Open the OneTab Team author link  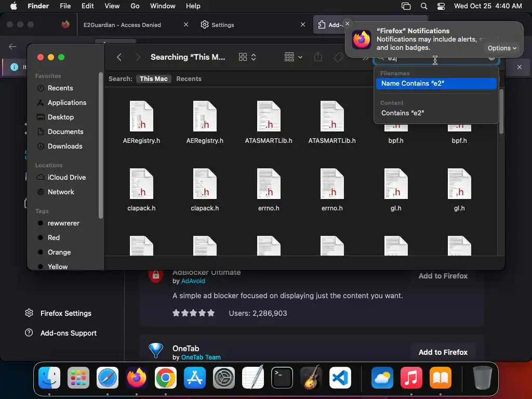[x=201, y=357]
